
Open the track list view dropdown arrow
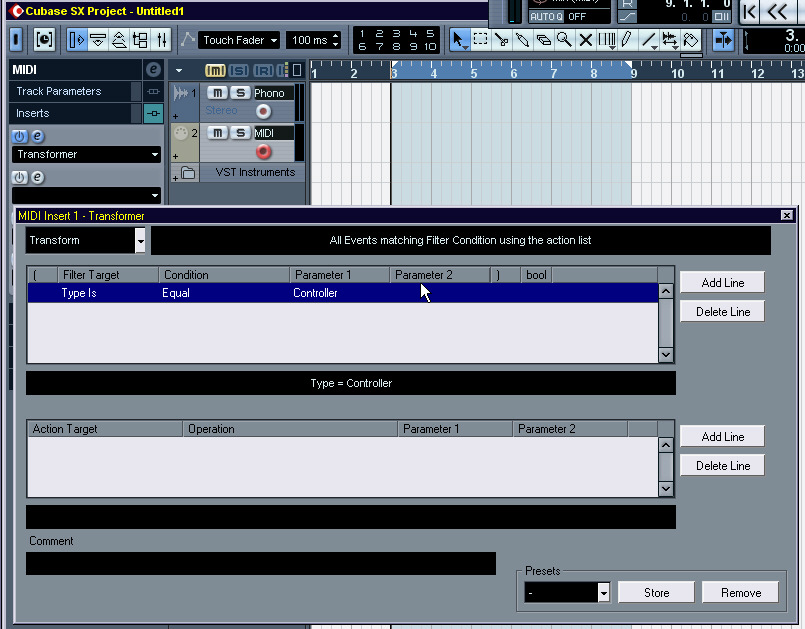coord(179,70)
